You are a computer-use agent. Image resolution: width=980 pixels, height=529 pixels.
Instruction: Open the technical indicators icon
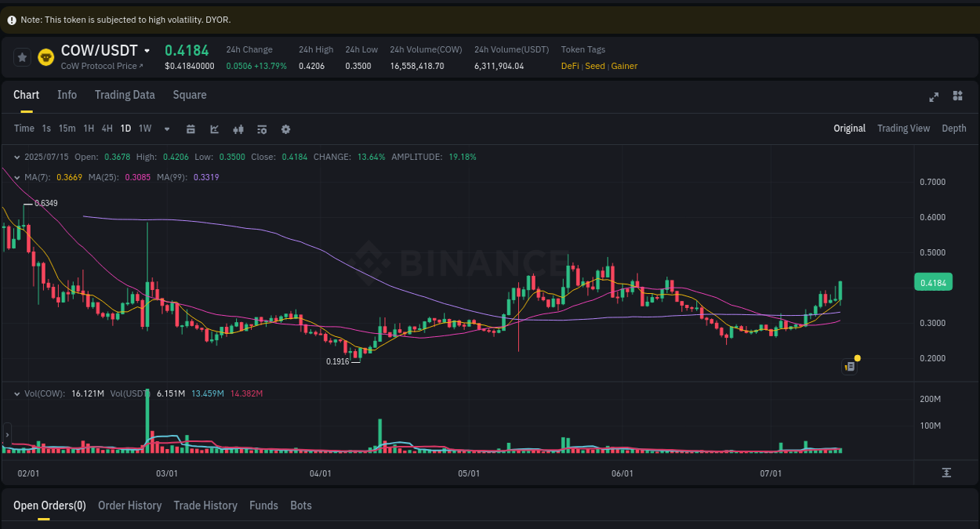[x=261, y=129]
